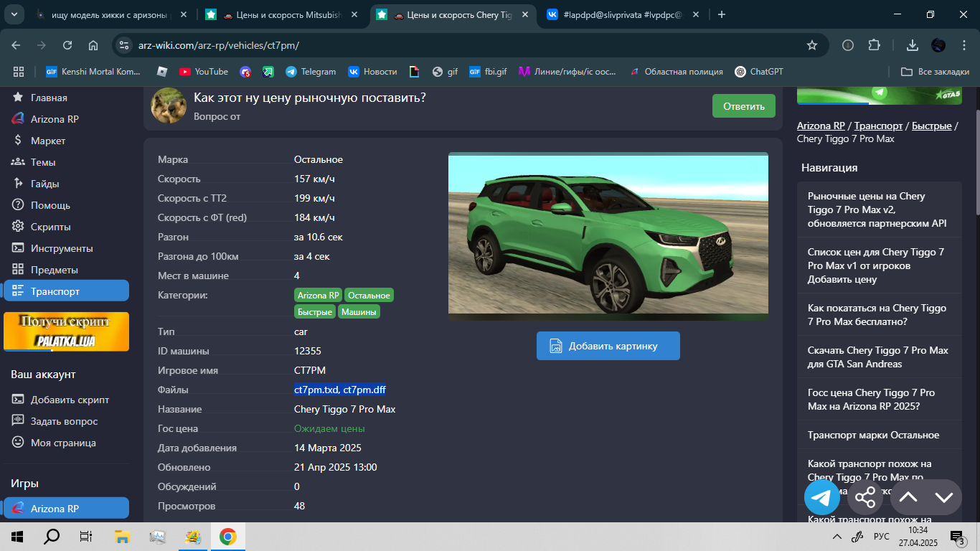
Task: Open the Областная полиция bookmark
Action: click(677, 71)
